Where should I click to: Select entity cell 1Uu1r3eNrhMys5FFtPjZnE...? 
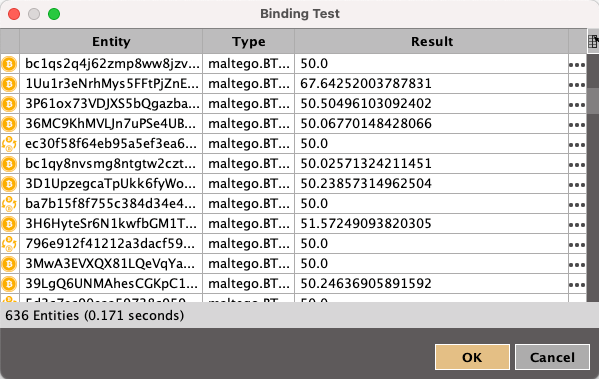111,84
